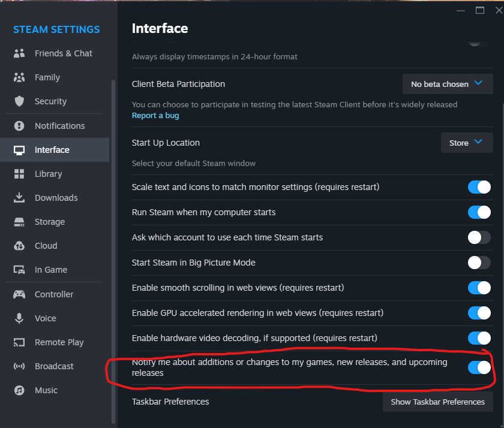Click Show Taskbar Preferences button
The height and width of the screenshot is (428, 504).
click(438, 402)
